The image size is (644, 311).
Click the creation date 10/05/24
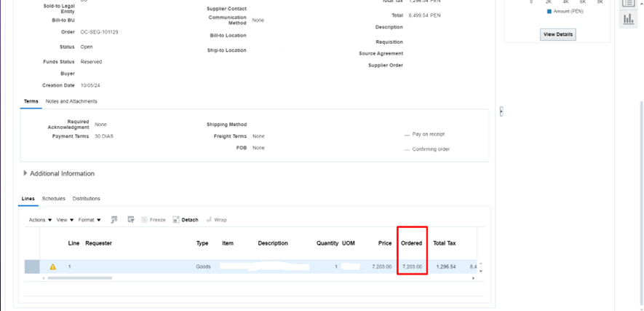pos(90,85)
